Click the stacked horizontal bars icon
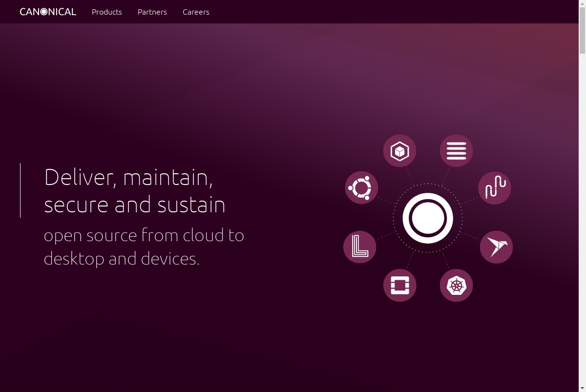586x392 pixels. [456, 151]
